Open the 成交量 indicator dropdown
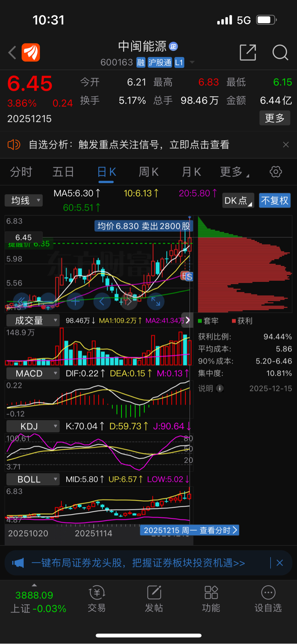 tap(32, 320)
